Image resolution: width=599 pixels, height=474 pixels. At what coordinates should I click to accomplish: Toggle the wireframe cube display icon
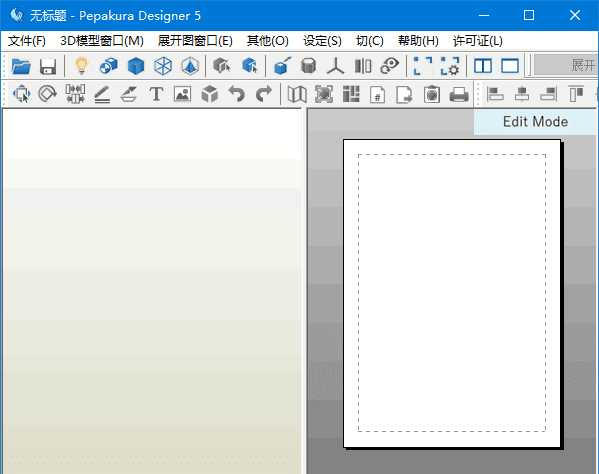[x=163, y=66]
